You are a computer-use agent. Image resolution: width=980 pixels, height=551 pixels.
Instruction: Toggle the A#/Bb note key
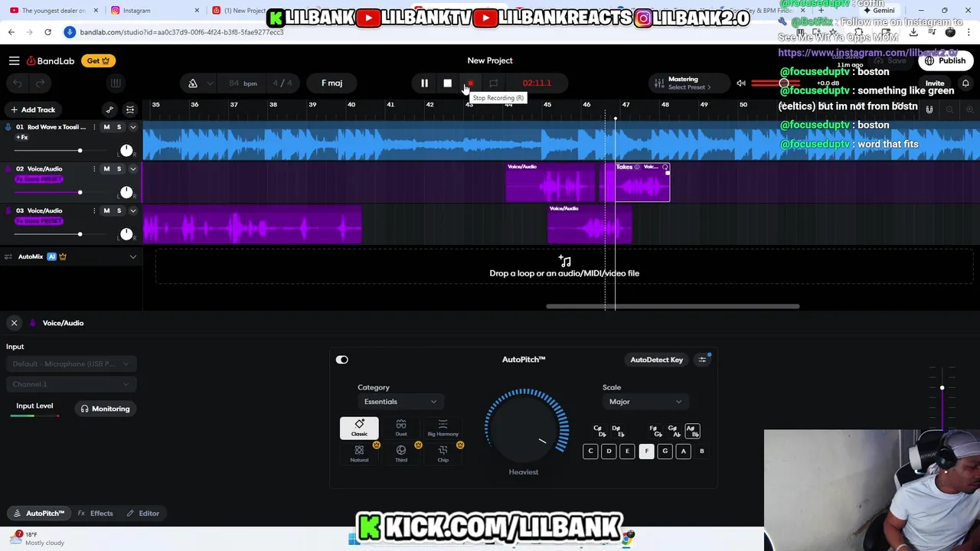click(692, 431)
